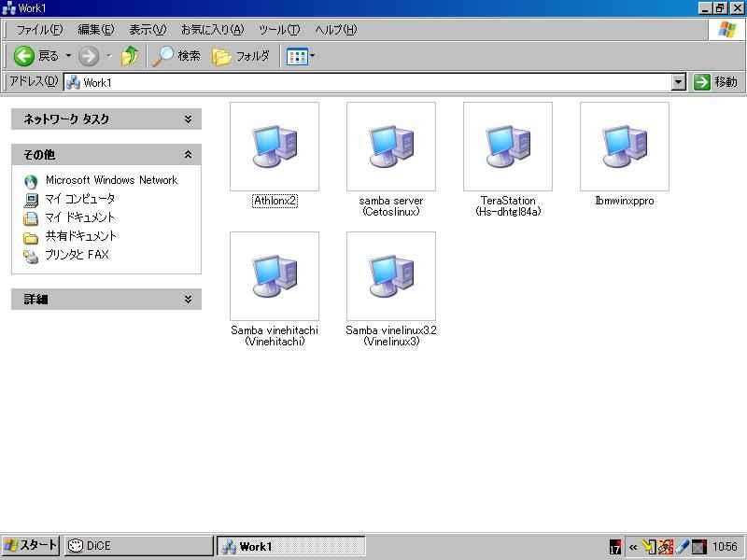Select the Ibmwinxppro computer icon
747x560 pixels.
click(625, 147)
